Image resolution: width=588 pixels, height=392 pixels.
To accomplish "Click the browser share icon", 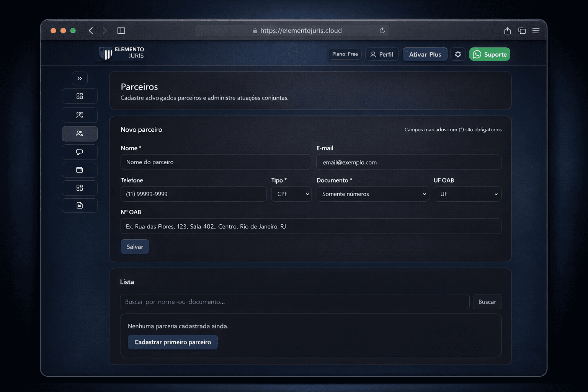I will 507,31.
